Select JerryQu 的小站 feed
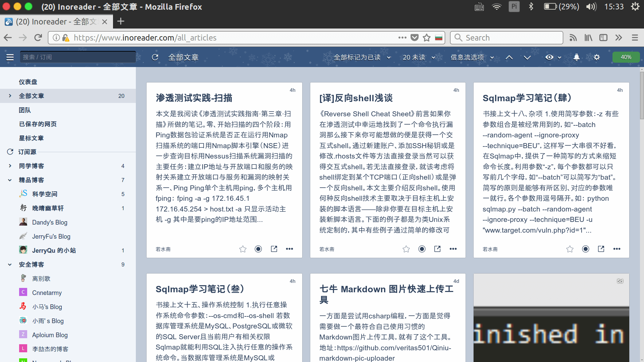The width and height of the screenshot is (644, 362). click(x=54, y=250)
